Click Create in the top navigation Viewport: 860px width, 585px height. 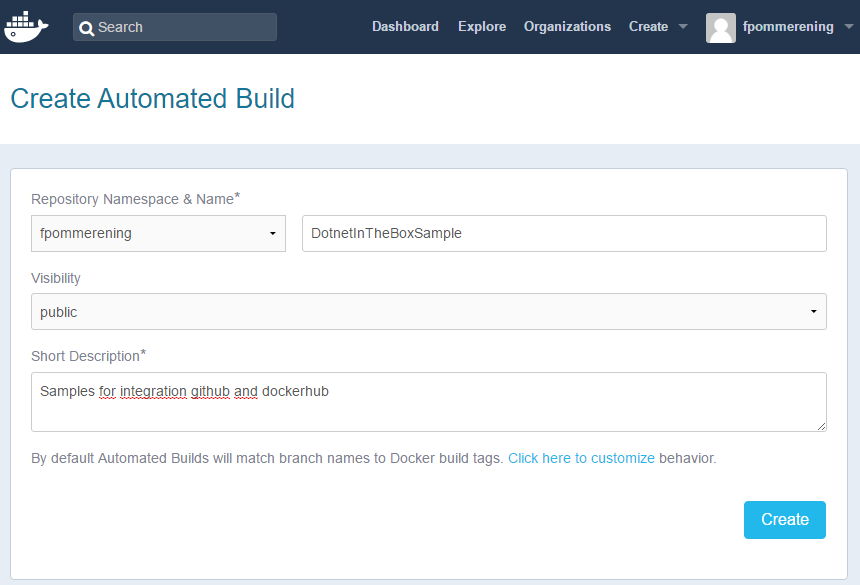tap(648, 26)
